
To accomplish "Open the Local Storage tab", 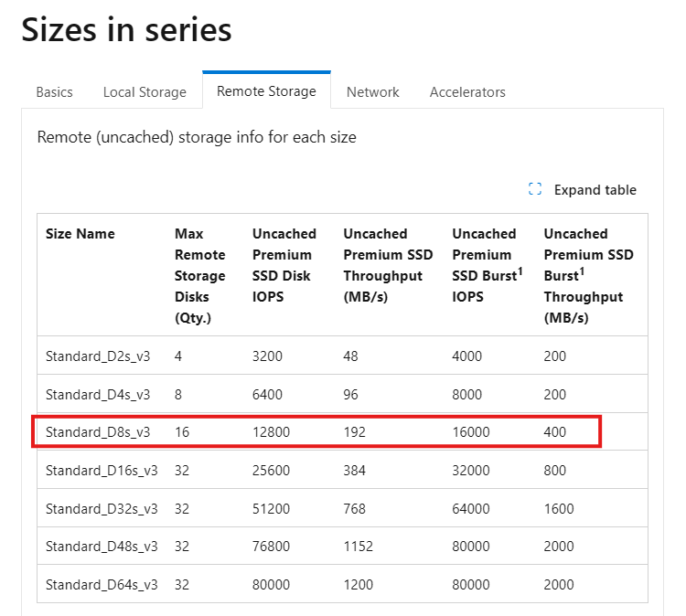I will click(x=145, y=92).
